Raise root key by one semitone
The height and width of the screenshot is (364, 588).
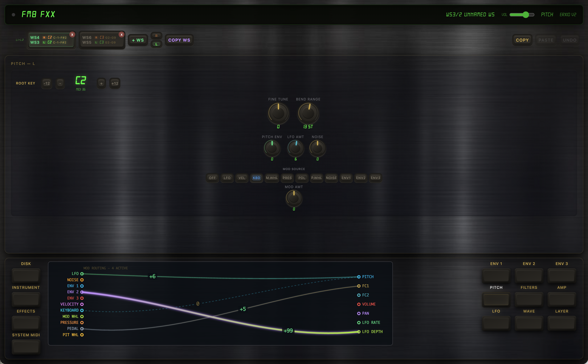click(x=101, y=83)
